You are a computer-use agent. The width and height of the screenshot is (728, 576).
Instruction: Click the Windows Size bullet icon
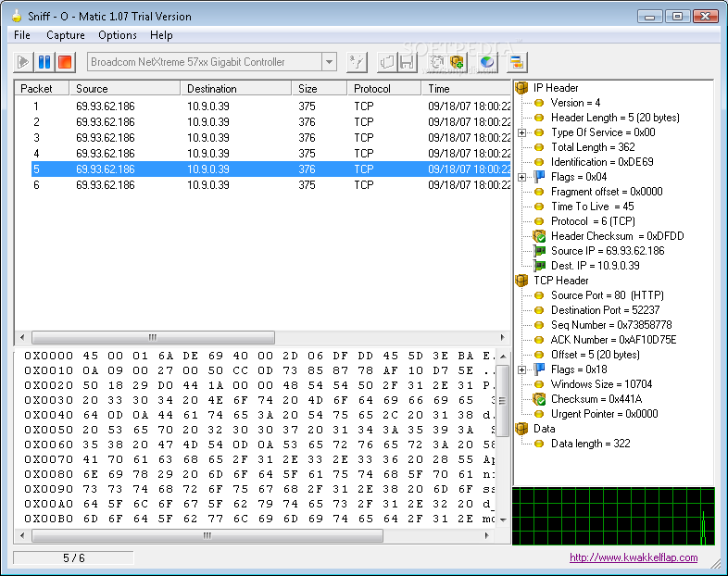[x=539, y=384]
